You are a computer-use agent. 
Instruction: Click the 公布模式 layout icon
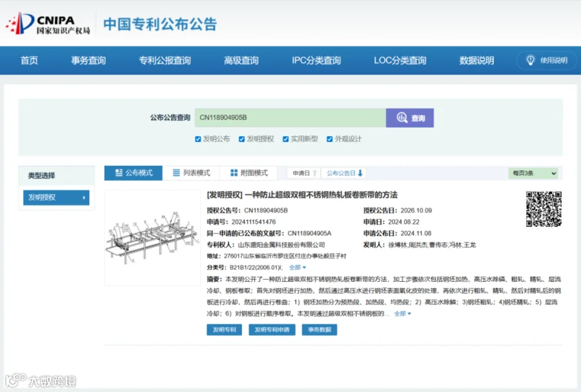119,173
